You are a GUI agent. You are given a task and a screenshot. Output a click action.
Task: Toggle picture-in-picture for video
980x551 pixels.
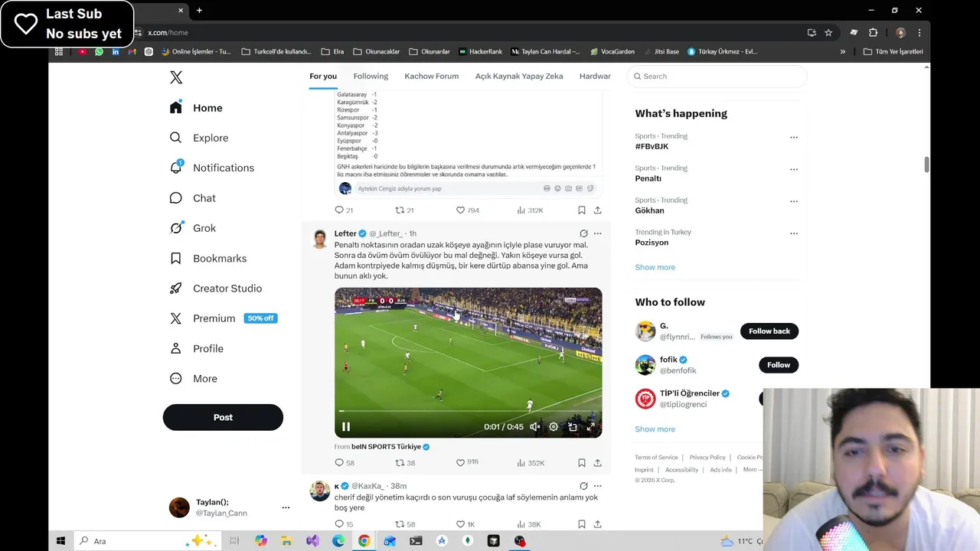pos(572,427)
